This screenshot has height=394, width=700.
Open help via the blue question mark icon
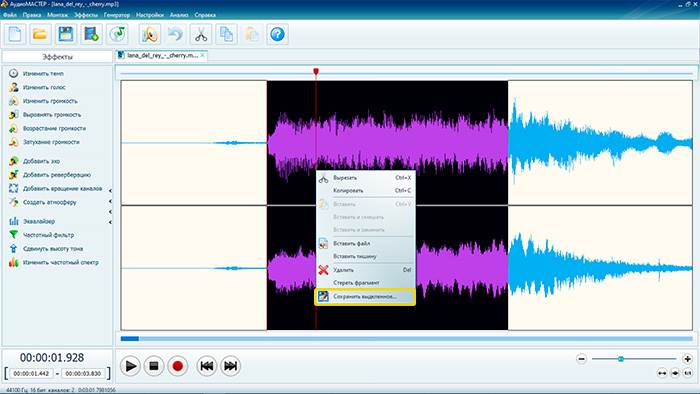click(x=277, y=34)
